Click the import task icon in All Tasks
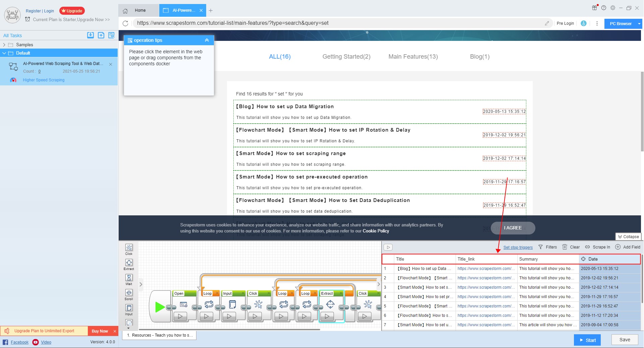 click(91, 35)
